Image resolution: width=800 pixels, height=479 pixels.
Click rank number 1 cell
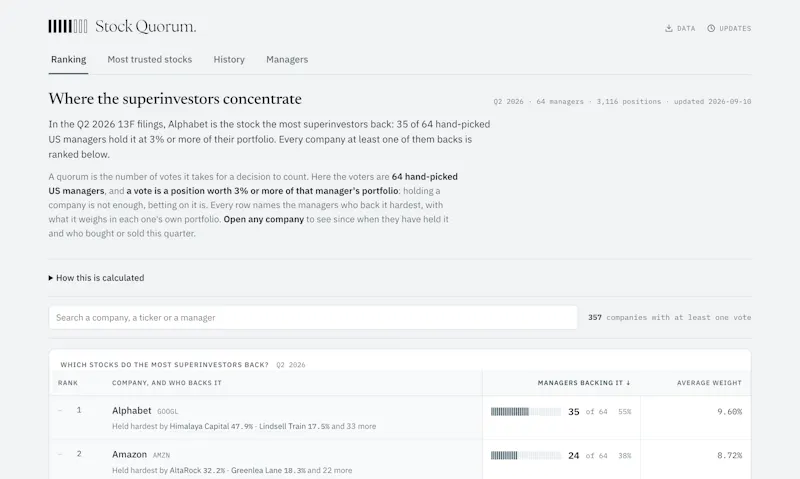(79, 410)
